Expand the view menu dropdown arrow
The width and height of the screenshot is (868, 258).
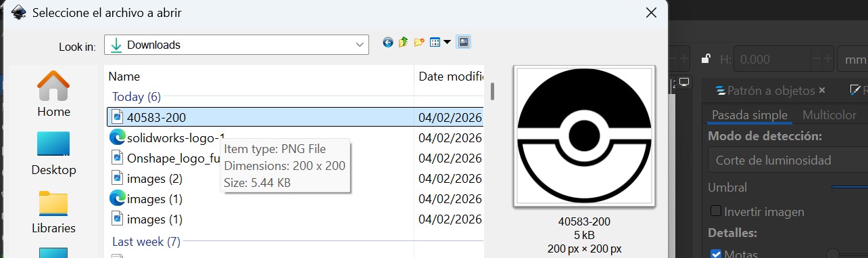[448, 43]
